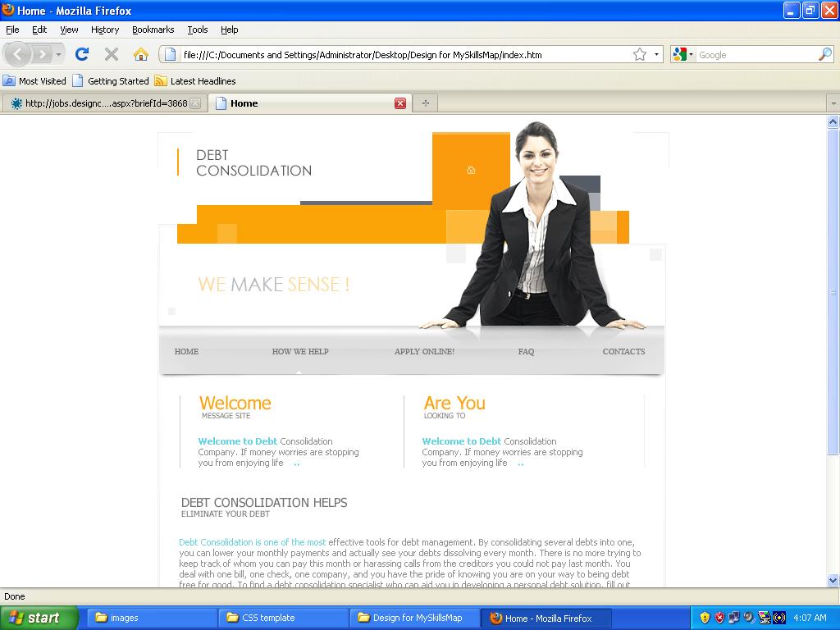Click the Are You heading
The width and height of the screenshot is (840, 630).
tap(454, 403)
